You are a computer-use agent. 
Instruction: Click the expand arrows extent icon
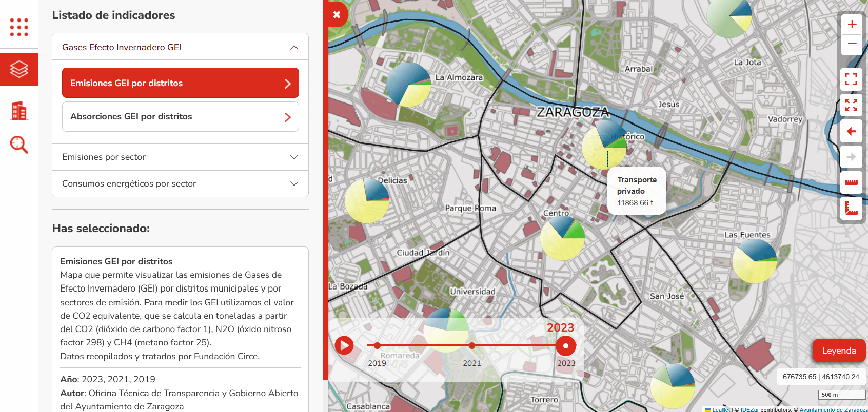[851, 105]
